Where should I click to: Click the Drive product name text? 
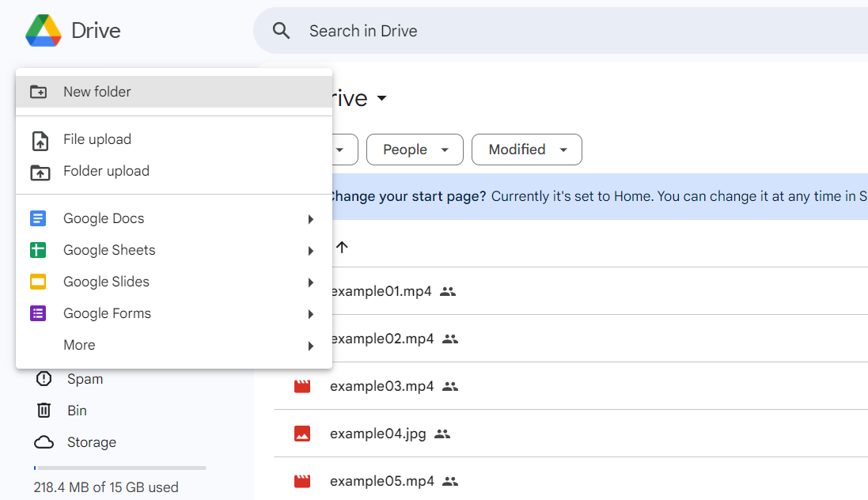[x=96, y=30]
